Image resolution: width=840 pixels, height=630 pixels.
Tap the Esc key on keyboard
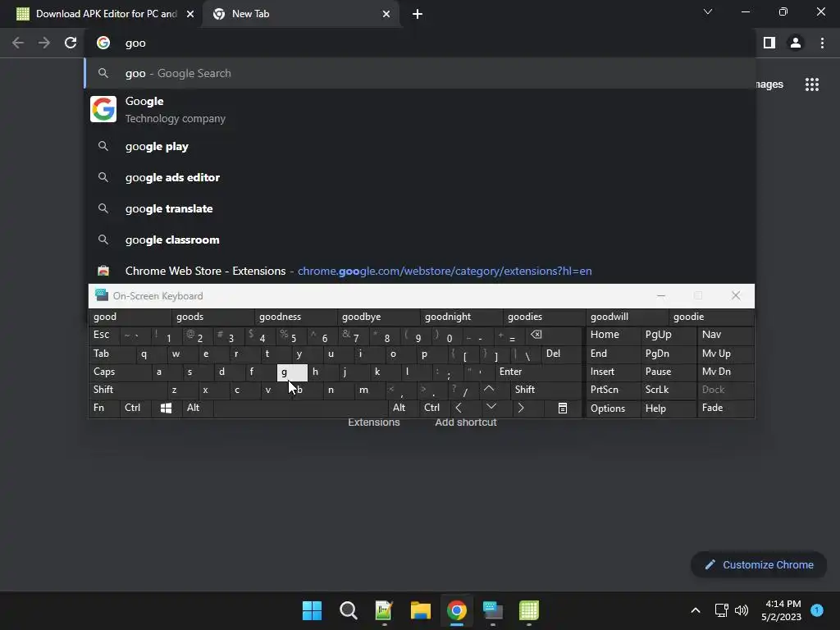104,335
